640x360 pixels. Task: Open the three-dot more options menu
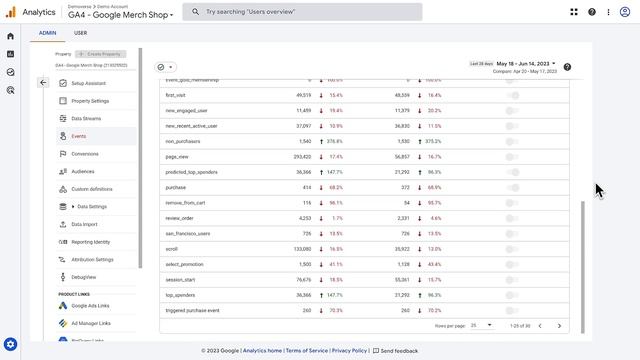(x=609, y=12)
